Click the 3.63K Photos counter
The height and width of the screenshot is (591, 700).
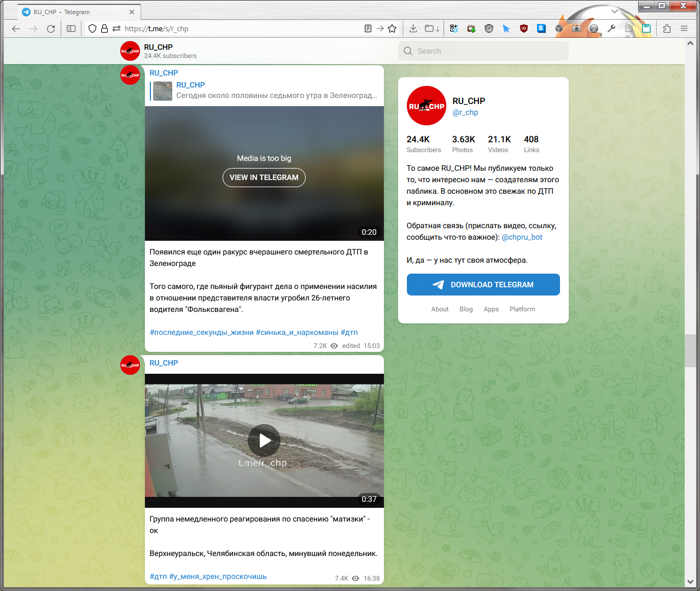pos(463,144)
